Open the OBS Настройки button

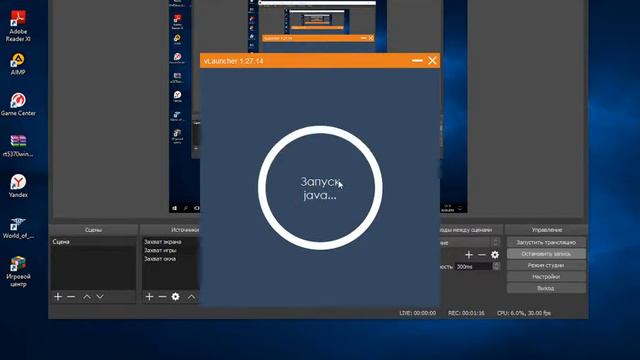[546, 277]
